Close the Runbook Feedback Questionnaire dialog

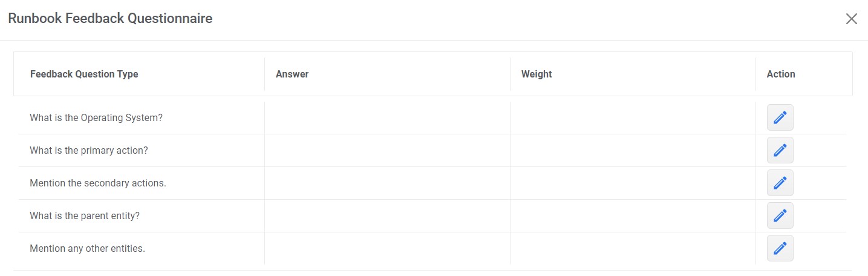[x=851, y=19]
